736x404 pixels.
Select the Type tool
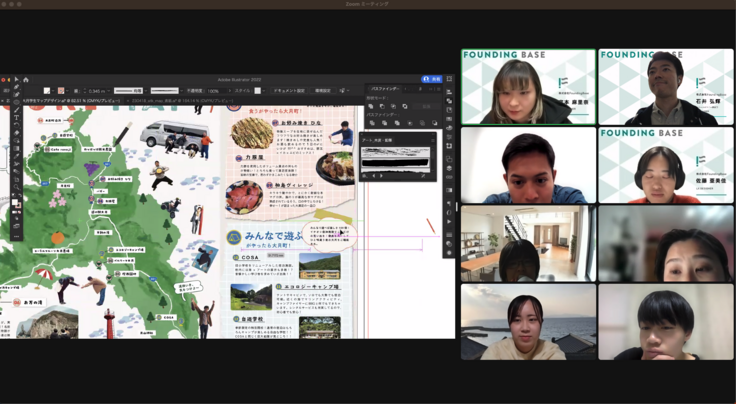click(x=17, y=118)
